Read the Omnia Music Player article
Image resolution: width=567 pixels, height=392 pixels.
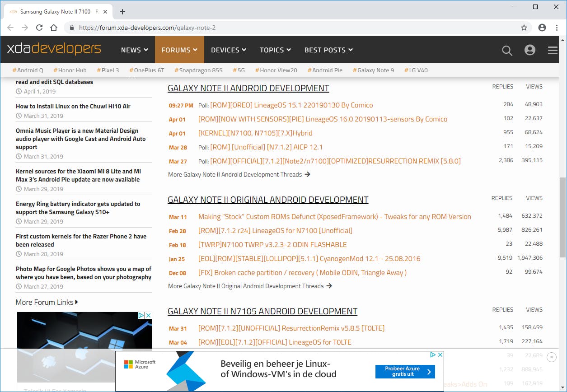[x=81, y=139]
